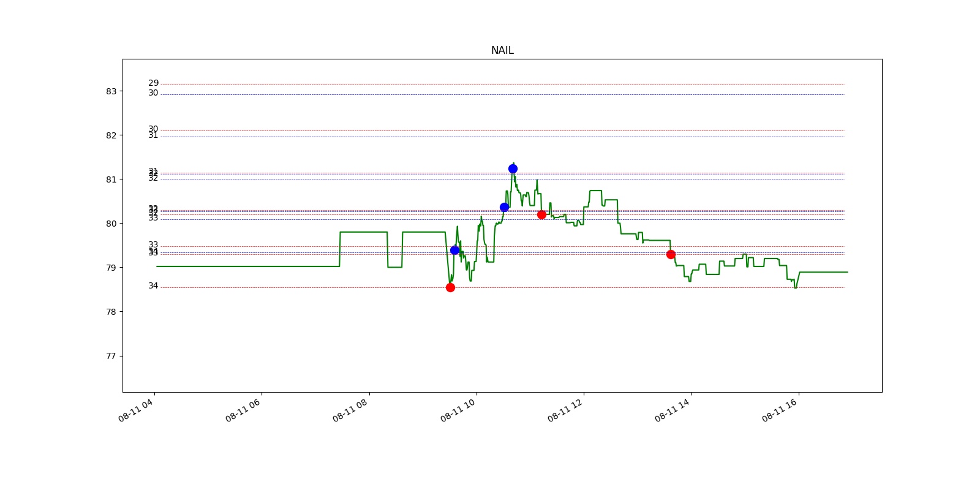Click the y-axis tick label 81

pyautogui.click(x=111, y=179)
